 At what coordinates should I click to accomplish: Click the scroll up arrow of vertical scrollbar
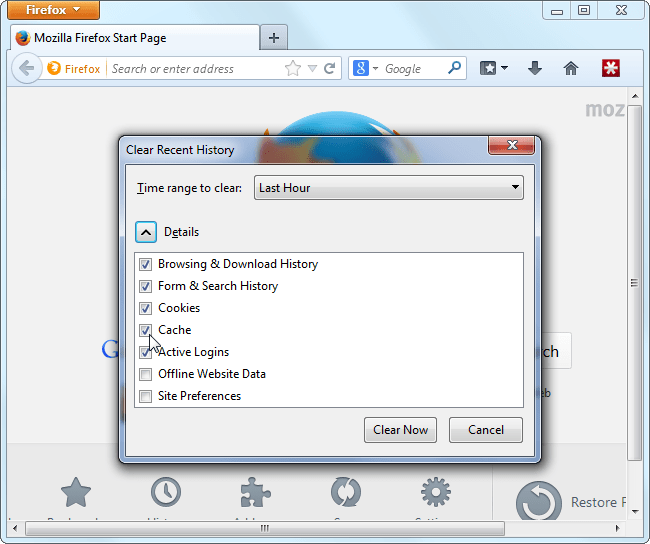coord(635,96)
